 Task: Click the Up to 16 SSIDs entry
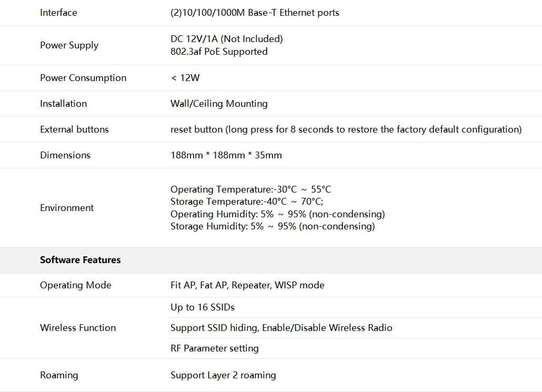point(202,307)
